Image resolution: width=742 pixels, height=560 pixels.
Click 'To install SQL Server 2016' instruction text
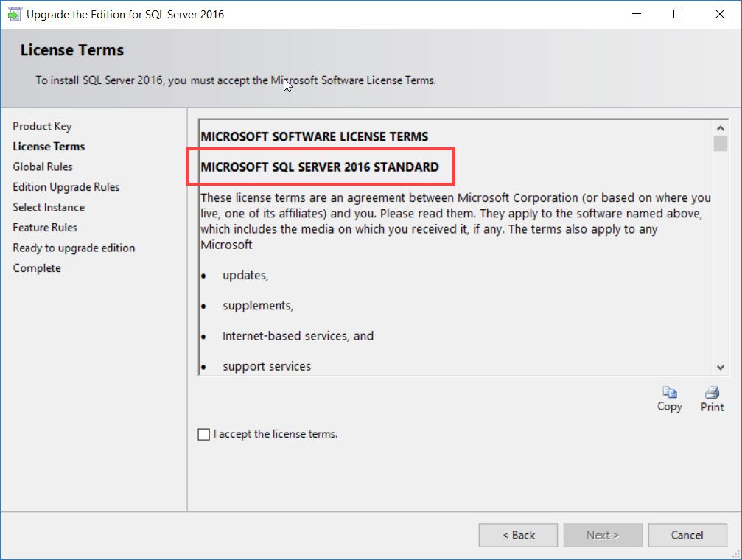236,80
